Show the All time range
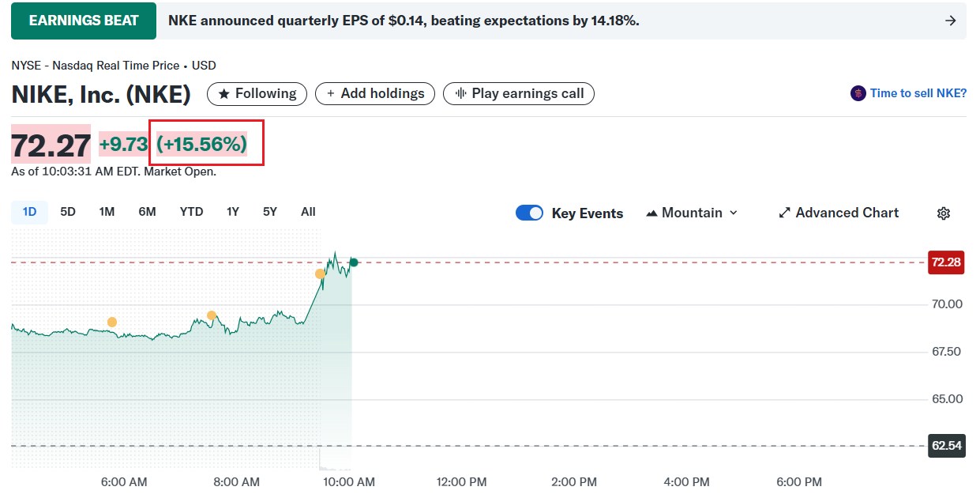 pyautogui.click(x=308, y=212)
